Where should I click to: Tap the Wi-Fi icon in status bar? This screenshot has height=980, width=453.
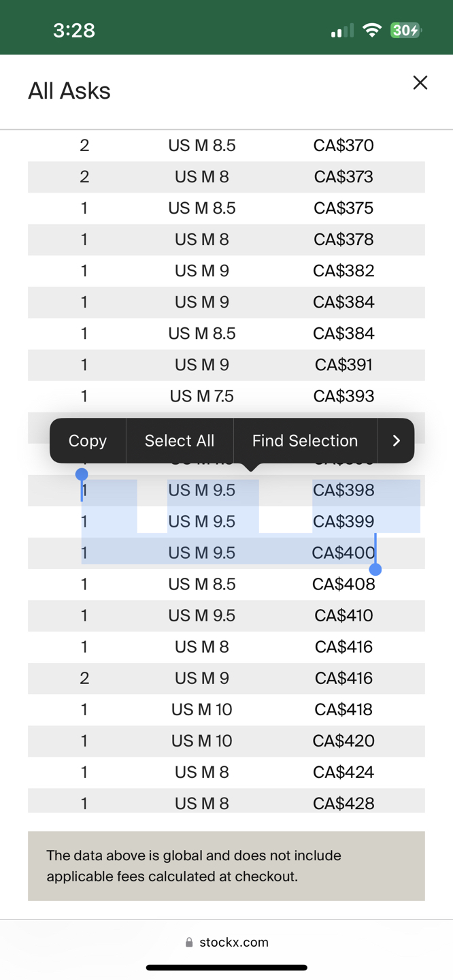pos(372,30)
